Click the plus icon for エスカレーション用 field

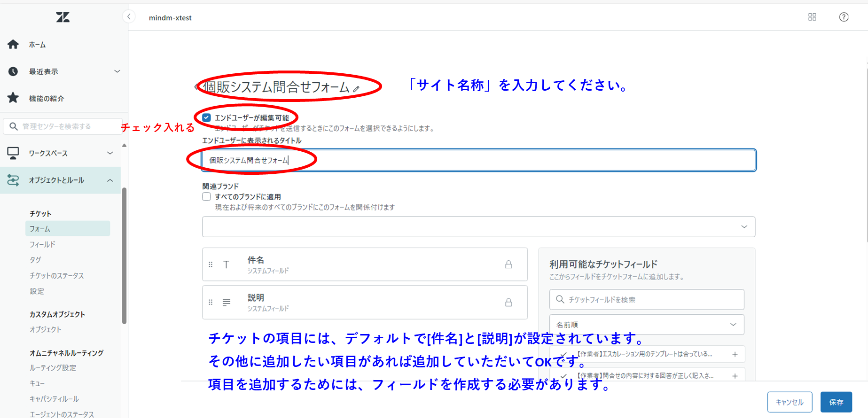click(x=735, y=354)
